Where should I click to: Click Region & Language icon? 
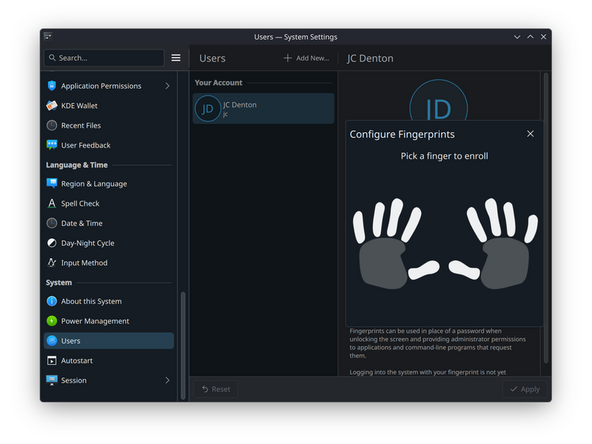click(x=52, y=183)
